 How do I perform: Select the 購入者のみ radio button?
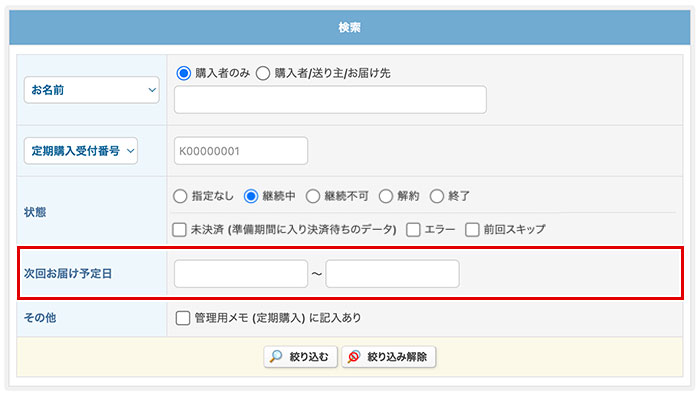[x=183, y=73]
